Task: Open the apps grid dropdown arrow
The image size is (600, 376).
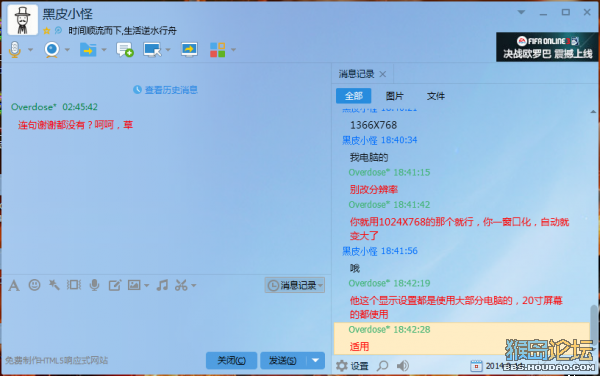Action: coord(233,50)
